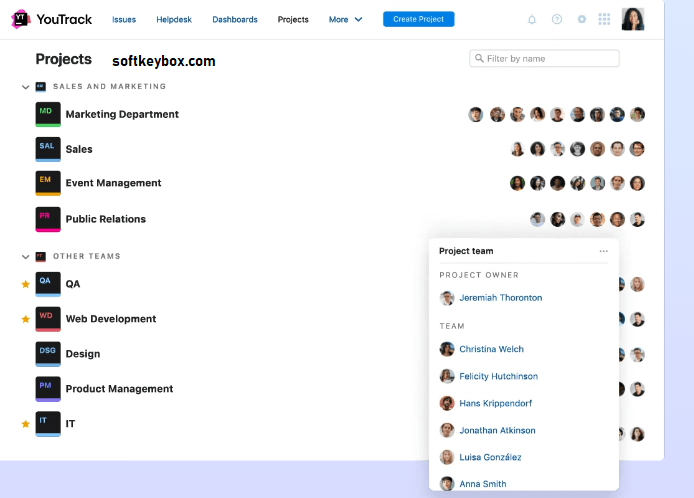694x498 pixels.
Task: Open Christina Welch's profile link
Action: click(491, 349)
